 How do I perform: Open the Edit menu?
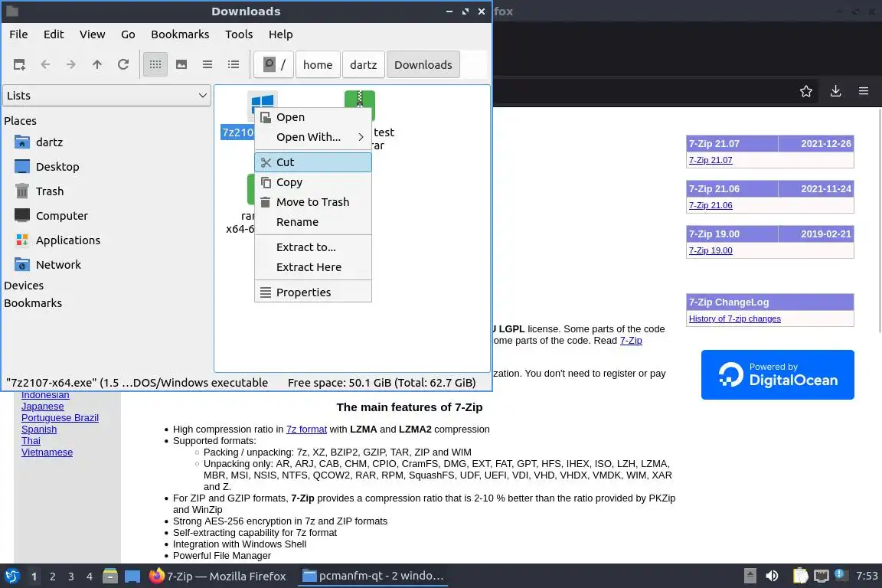pyautogui.click(x=54, y=34)
